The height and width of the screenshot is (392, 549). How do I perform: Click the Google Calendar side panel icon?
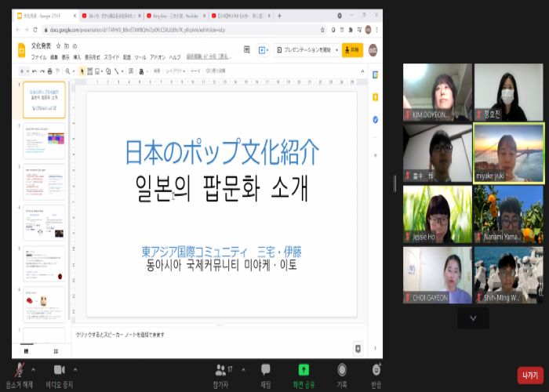click(x=376, y=74)
